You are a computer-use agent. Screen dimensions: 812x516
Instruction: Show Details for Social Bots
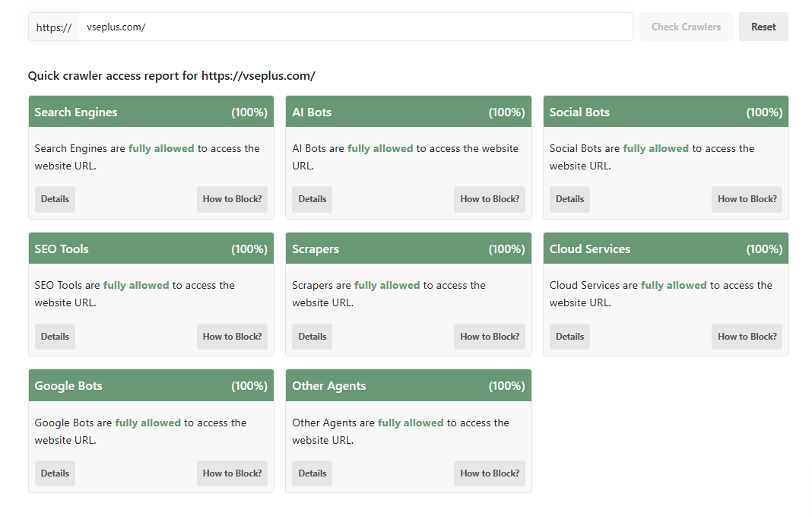569,199
